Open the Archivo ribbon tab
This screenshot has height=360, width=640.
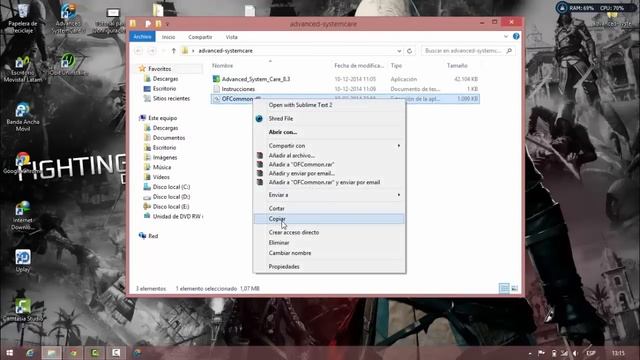coord(142,37)
